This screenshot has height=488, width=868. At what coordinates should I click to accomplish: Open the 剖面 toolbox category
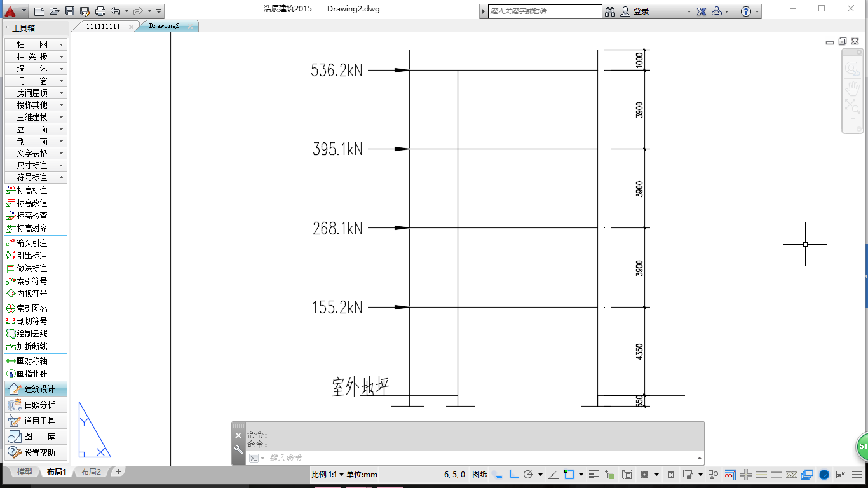click(36, 141)
